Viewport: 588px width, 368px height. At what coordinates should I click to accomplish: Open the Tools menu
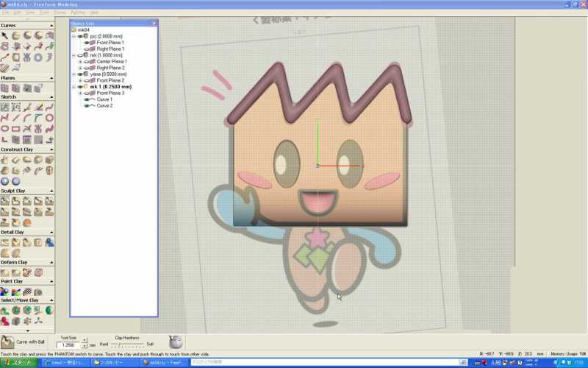pos(44,13)
